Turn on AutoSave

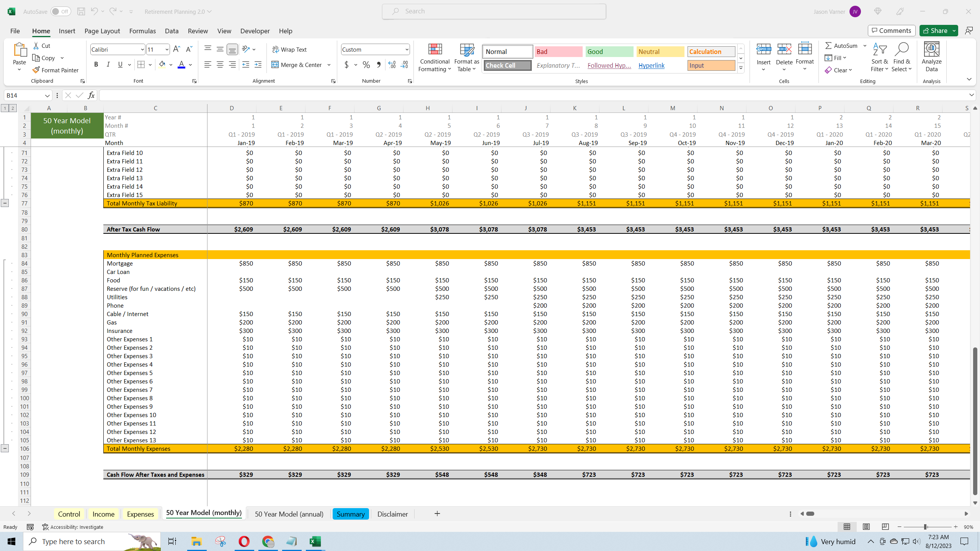coord(60,11)
